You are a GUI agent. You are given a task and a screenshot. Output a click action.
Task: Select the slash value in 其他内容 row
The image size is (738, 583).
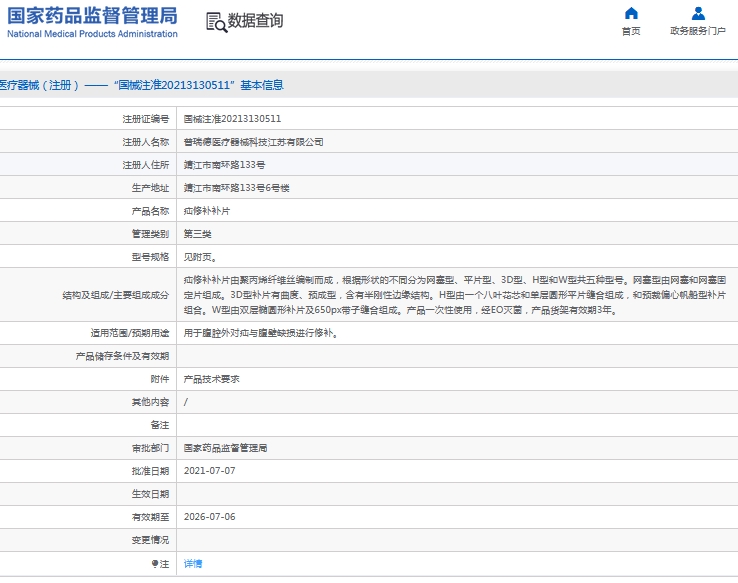point(186,402)
